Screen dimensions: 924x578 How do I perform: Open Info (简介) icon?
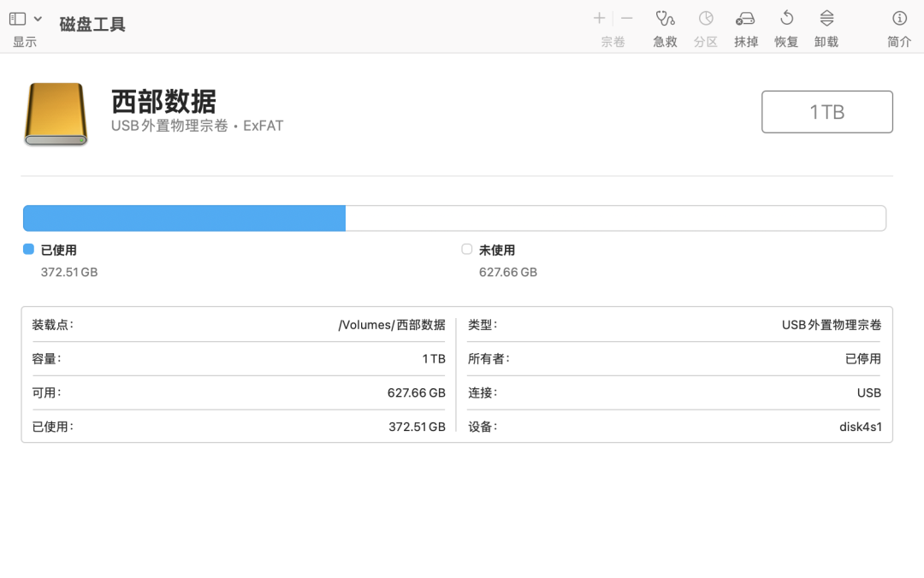click(899, 18)
